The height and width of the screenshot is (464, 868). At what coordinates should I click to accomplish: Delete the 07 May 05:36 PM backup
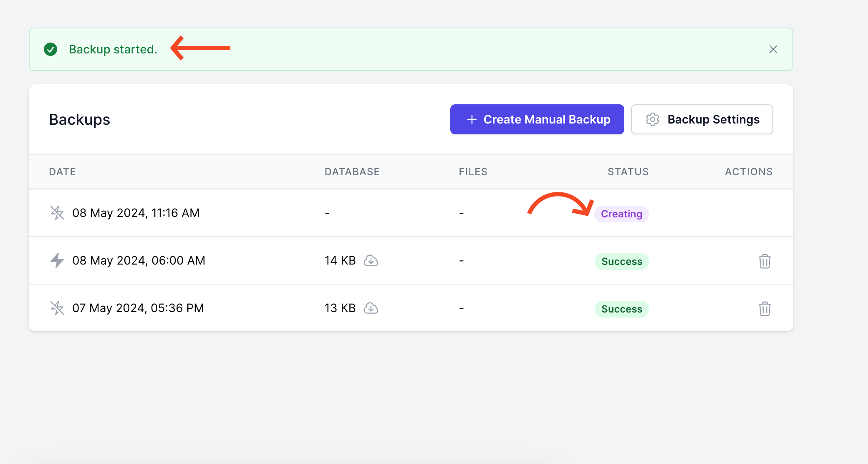coord(765,309)
